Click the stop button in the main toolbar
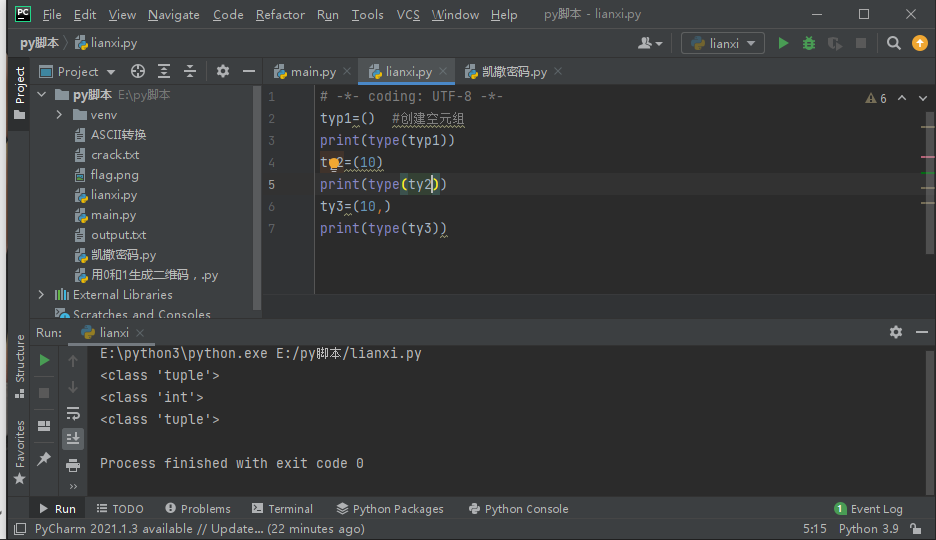The image size is (936, 540). click(x=861, y=43)
